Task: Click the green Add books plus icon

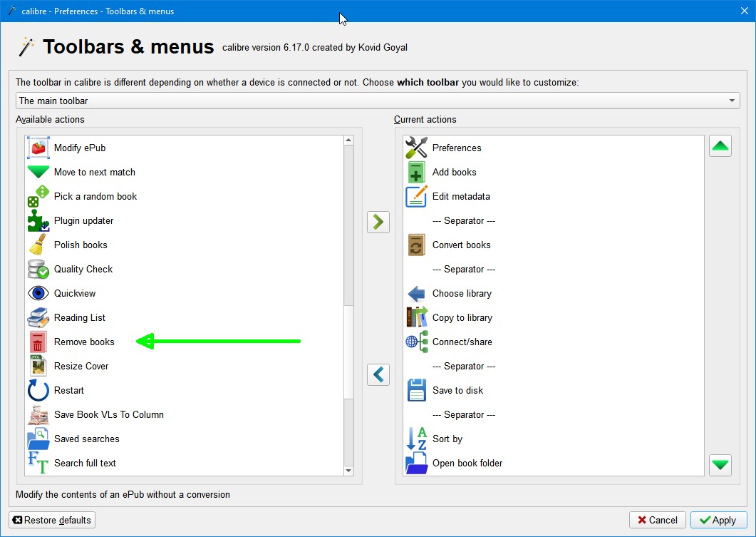Action: [416, 172]
